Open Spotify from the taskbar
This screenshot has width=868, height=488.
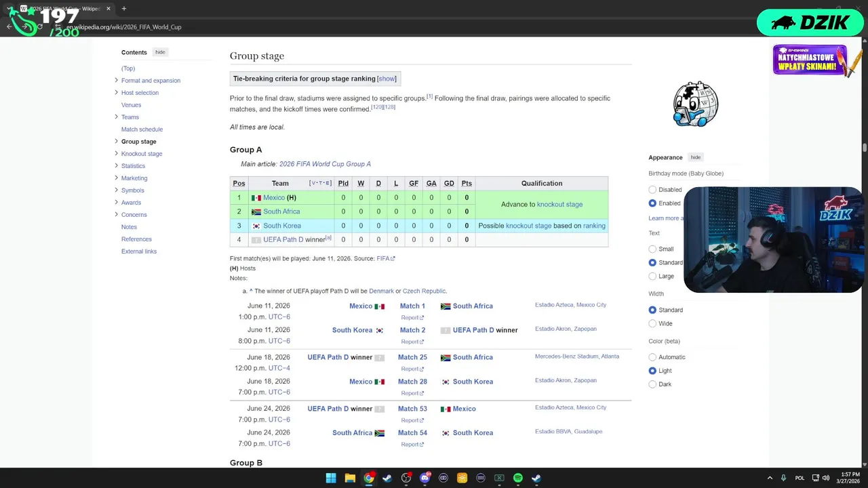click(x=518, y=478)
